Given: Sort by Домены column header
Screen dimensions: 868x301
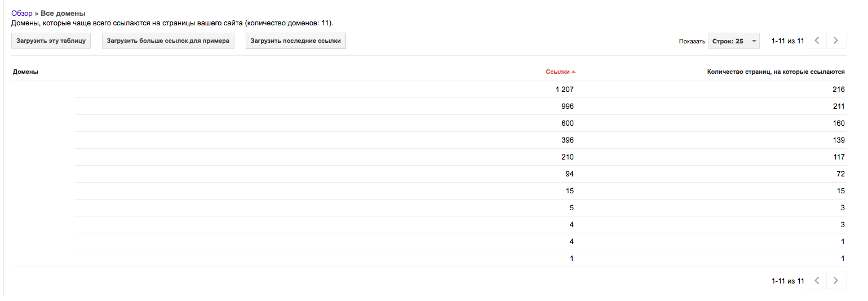Looking at the screenshot, I should click(x=25, y=72).
